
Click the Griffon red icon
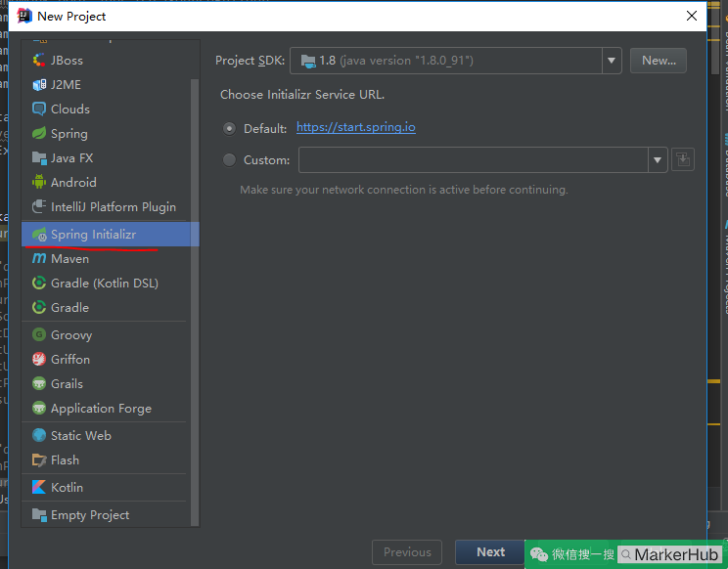(x=39, y=359)
